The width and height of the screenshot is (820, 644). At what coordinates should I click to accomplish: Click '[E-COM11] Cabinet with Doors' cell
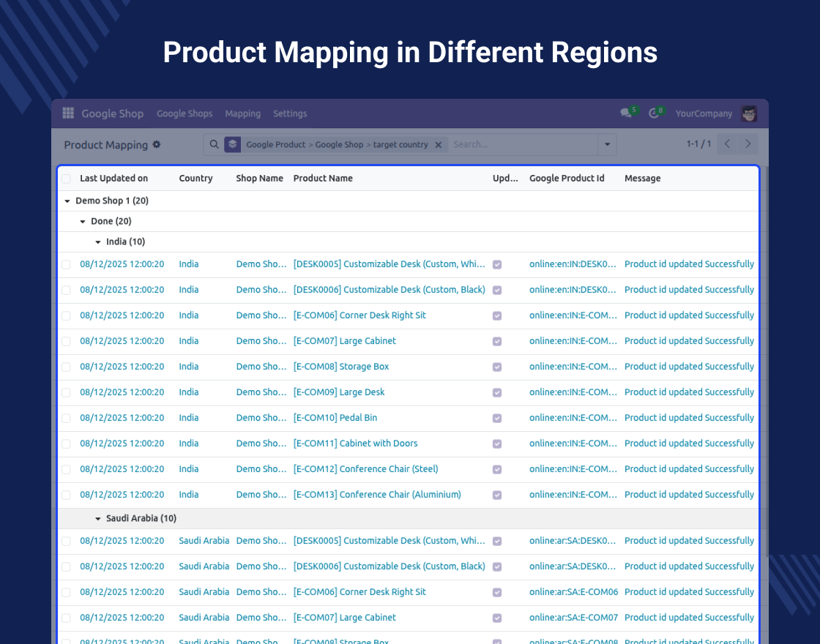tap(355, 443)
